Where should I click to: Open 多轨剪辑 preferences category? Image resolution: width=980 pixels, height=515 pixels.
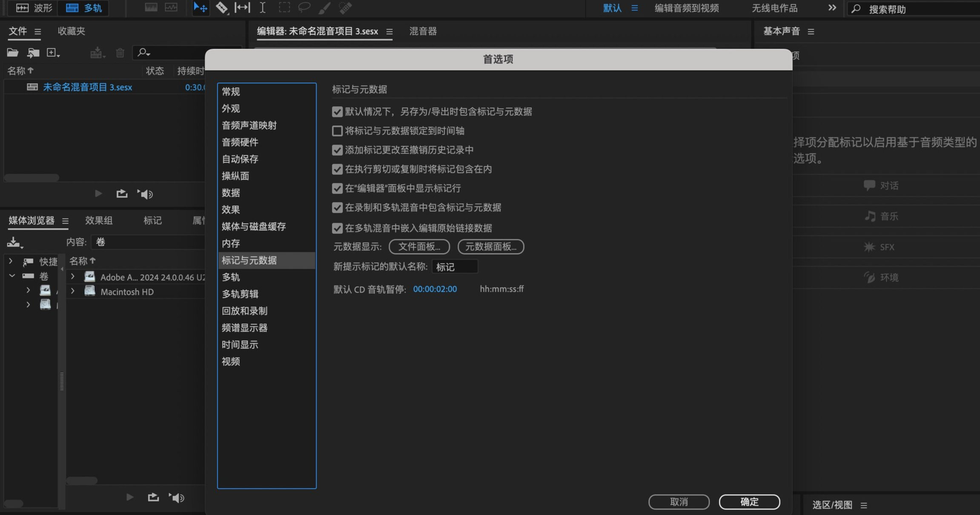[266, 294]
